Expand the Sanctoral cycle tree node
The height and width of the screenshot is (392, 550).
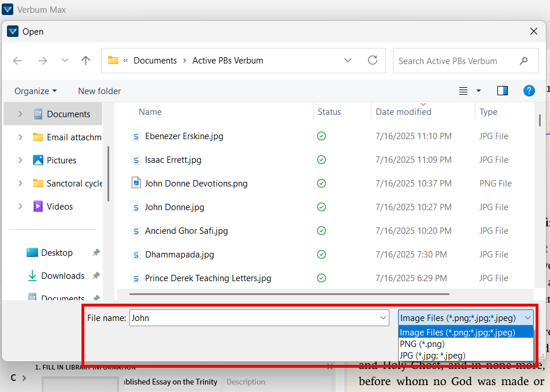tap(20, 184)
